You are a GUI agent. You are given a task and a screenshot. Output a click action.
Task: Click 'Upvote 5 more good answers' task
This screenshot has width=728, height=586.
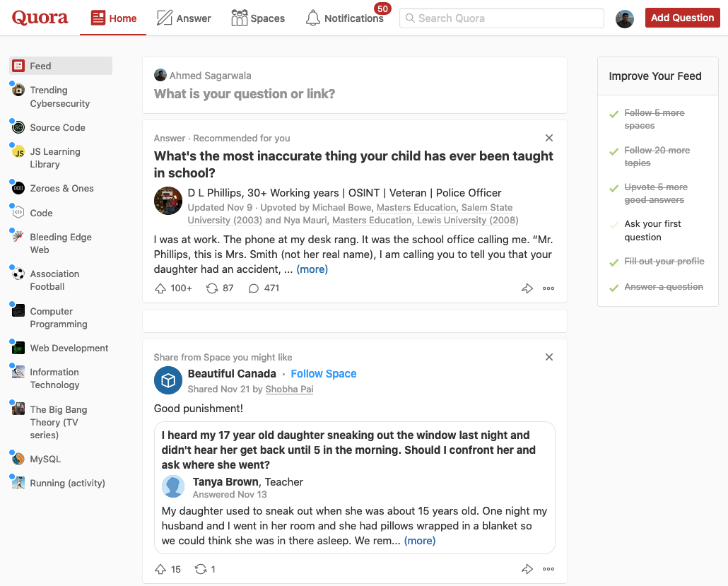(x=656, y=193)
